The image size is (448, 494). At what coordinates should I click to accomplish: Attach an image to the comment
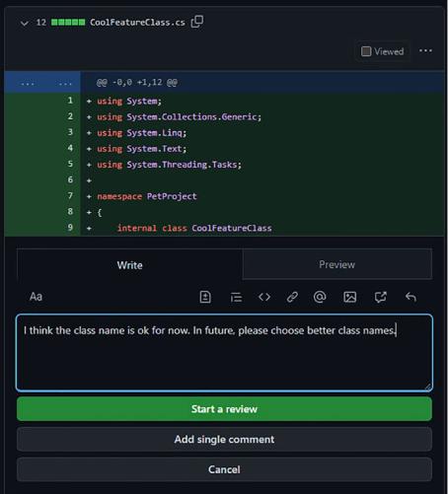click(349, 297)
